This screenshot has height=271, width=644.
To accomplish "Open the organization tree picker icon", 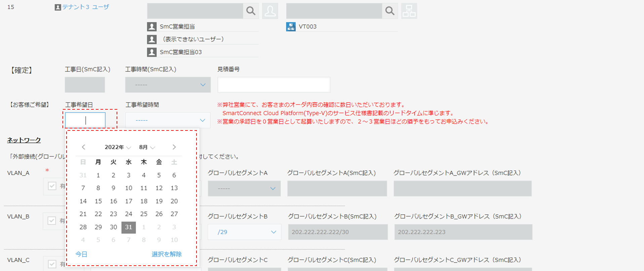I will click(409, 11).
